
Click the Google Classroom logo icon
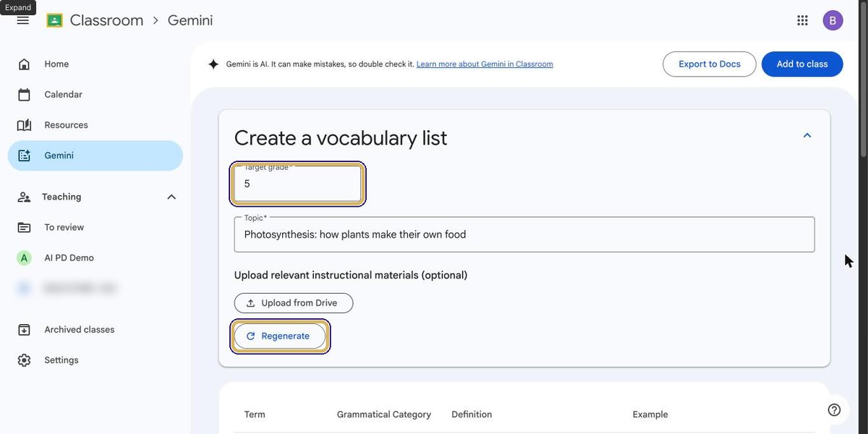(x=54, y=20)
